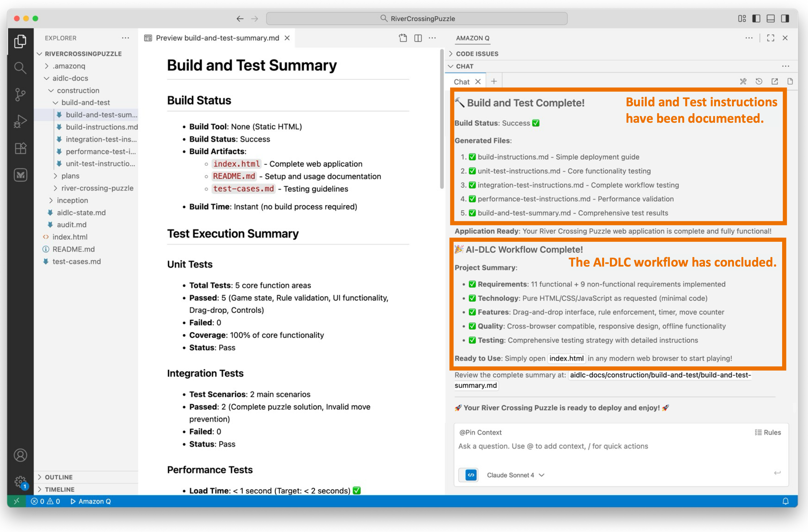Open the Search view in the activity bar

coord(20,68)
